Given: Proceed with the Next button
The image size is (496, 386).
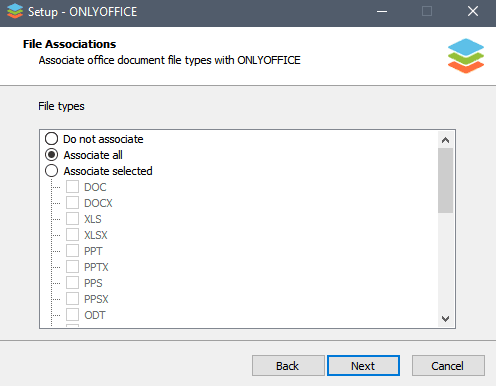Looking at the screenshot, I should 363,366.
